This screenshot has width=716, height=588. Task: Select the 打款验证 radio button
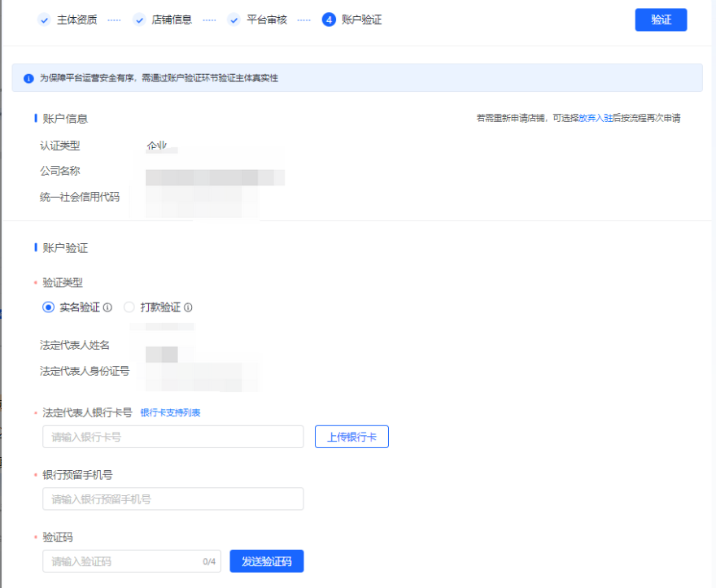click(x=129, y=307)
